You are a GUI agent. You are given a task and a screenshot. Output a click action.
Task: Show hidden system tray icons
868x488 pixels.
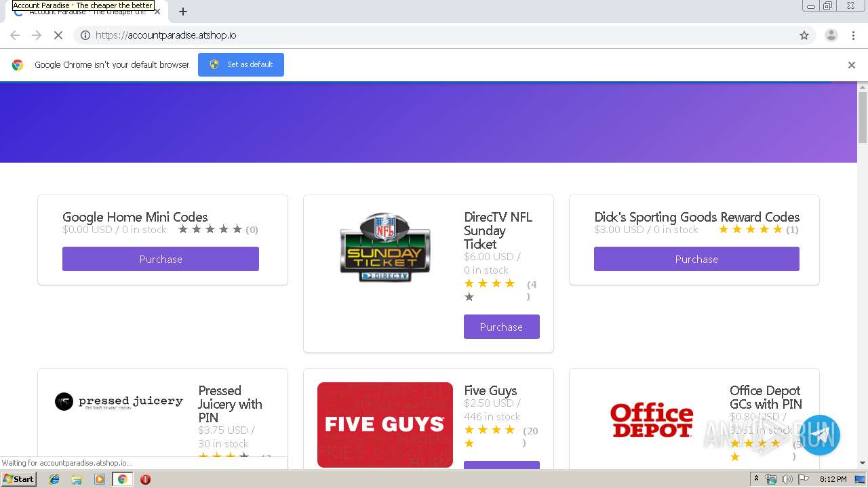click(756, 479)
